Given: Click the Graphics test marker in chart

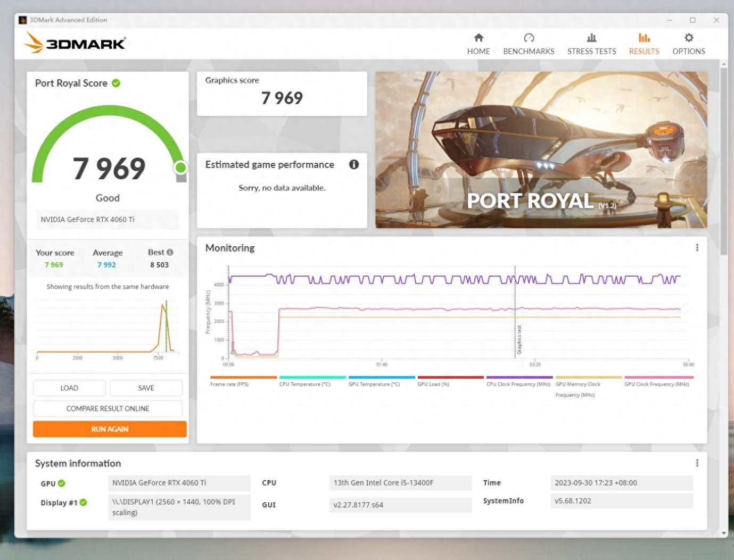Looking at the screenshot, I should pyautogui.click(x=519, y=340).
